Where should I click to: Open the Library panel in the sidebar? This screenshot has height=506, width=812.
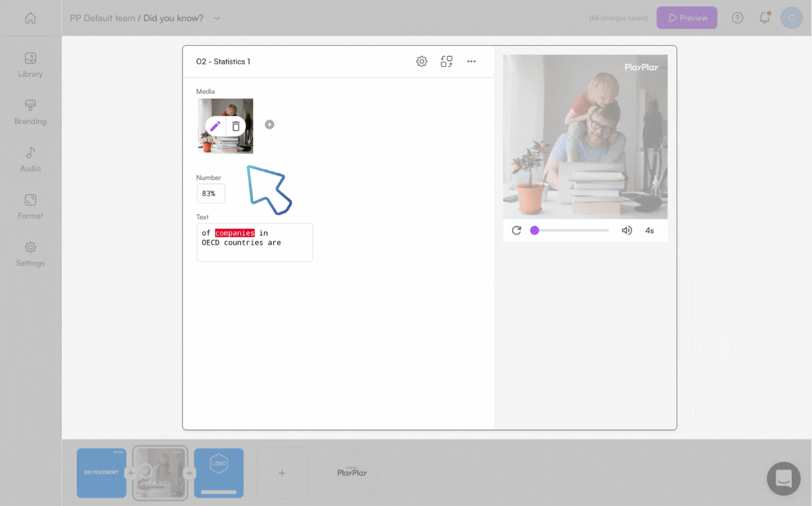[30, 65]
